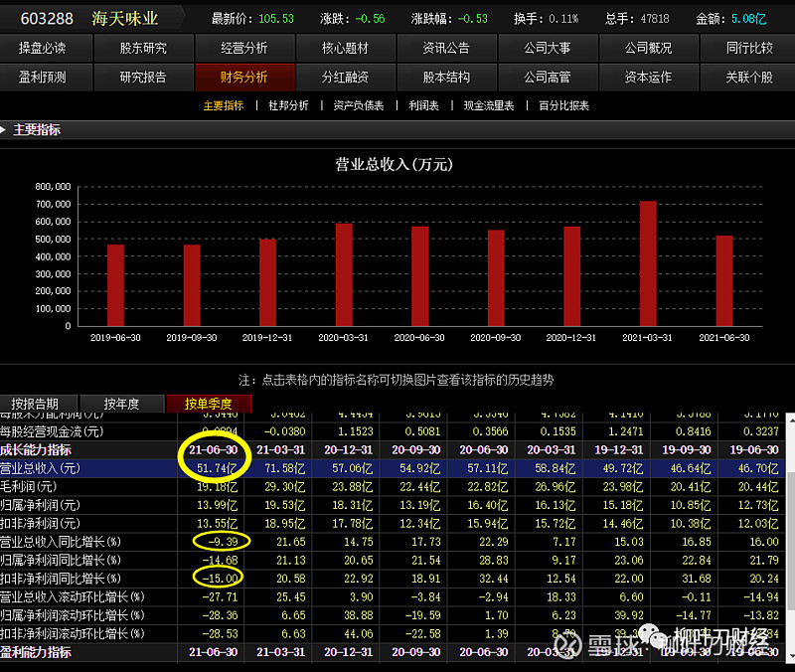
Task: Open 核心题材
Action: 346,47
